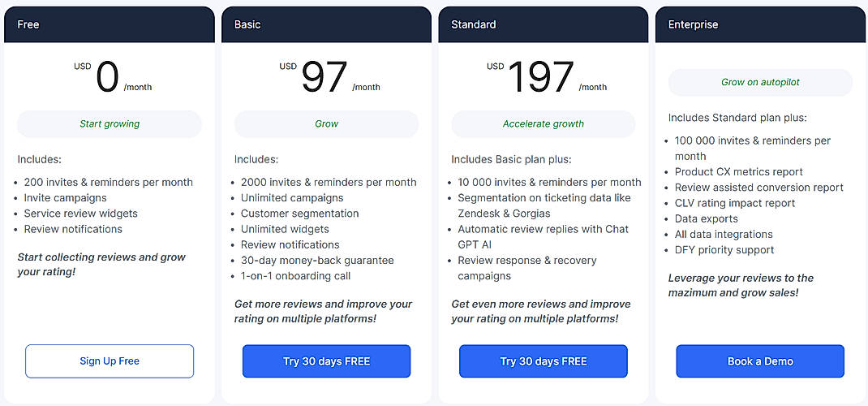Click the "Customer segmentation" feature
Image resolution: width=868 pixels, height=406 pixels.
click(x=299, y=214)
